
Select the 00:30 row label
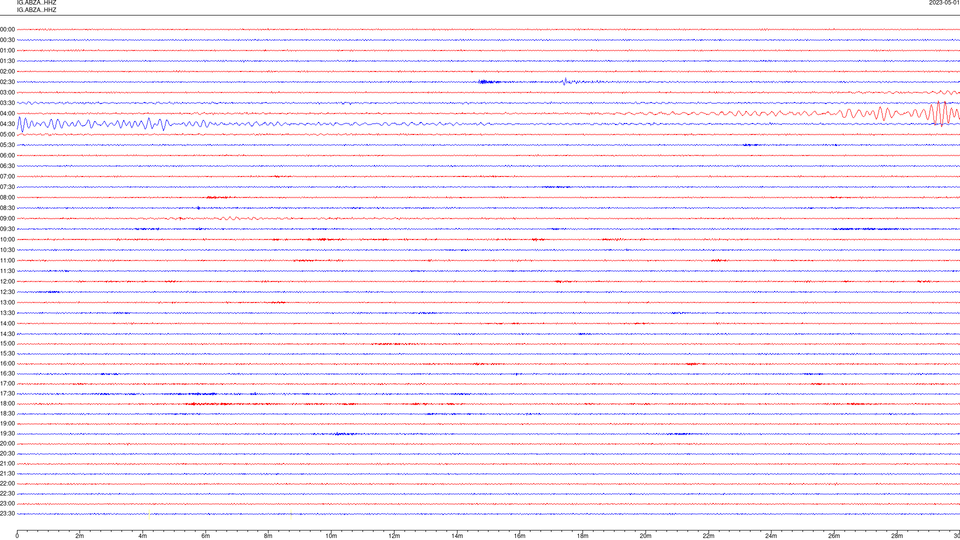point(7,40)
